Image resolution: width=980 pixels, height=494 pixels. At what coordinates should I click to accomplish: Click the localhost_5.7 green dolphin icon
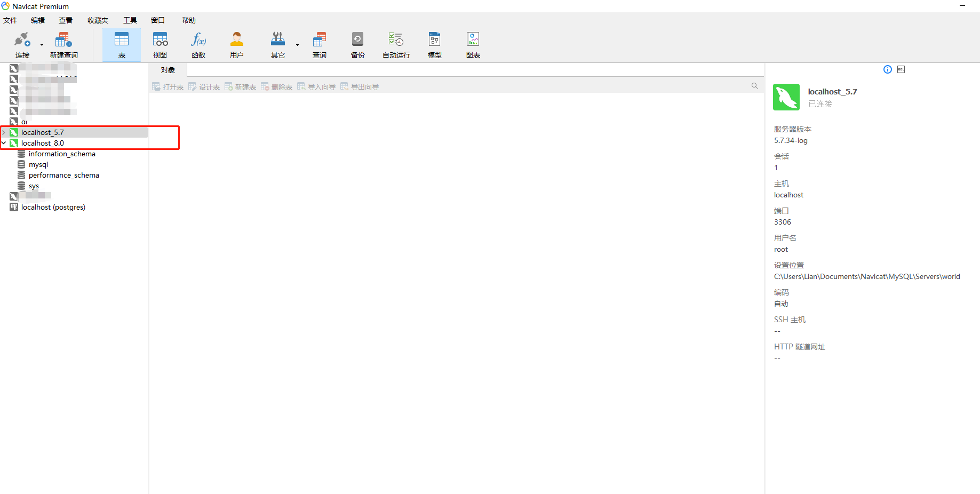coord(14,132)
